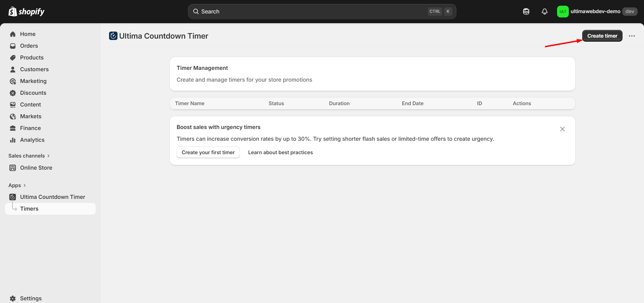The height and width of the screenshot is (303, 644).
Task: Click the Finance bank icon
Action: coord(13,128)
